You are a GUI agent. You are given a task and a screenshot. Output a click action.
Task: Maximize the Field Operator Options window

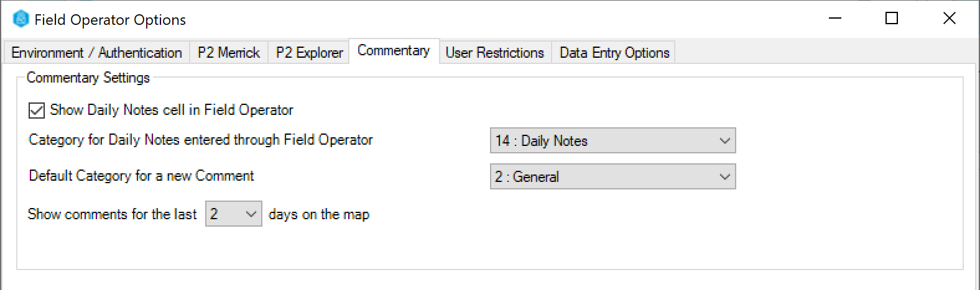point(892,19)
